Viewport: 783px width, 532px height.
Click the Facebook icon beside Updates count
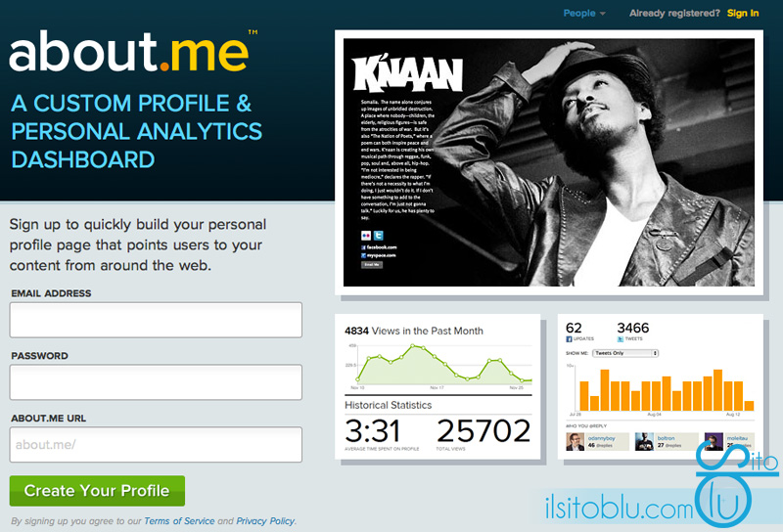[x=569, y=339]
